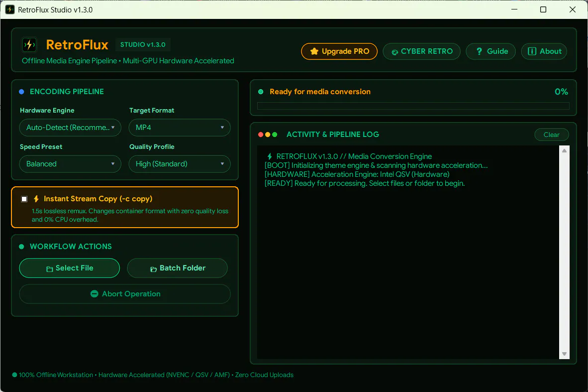Open the Hardware Engine dropdown
588x392 pixels.
pyautogui.click(x=70, y=128)
